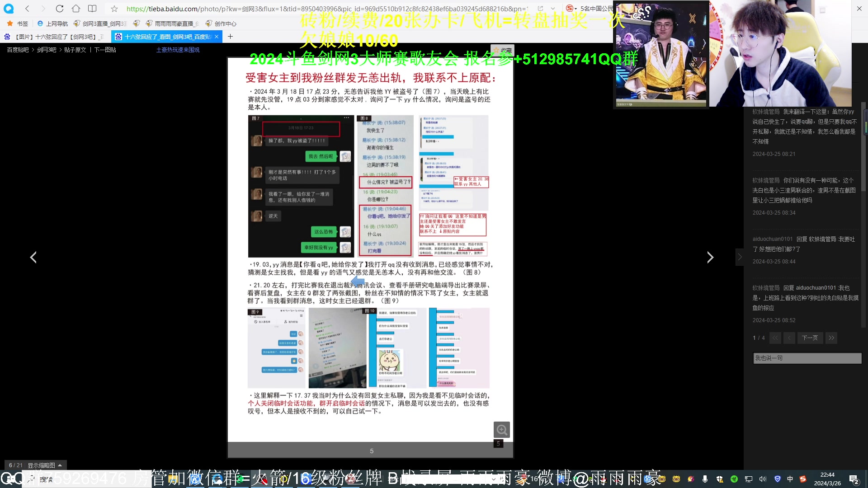The width and height of the screenshot is (868, 488).
Task: Open the address bar dropdown arrow
Action: point(553,9)
